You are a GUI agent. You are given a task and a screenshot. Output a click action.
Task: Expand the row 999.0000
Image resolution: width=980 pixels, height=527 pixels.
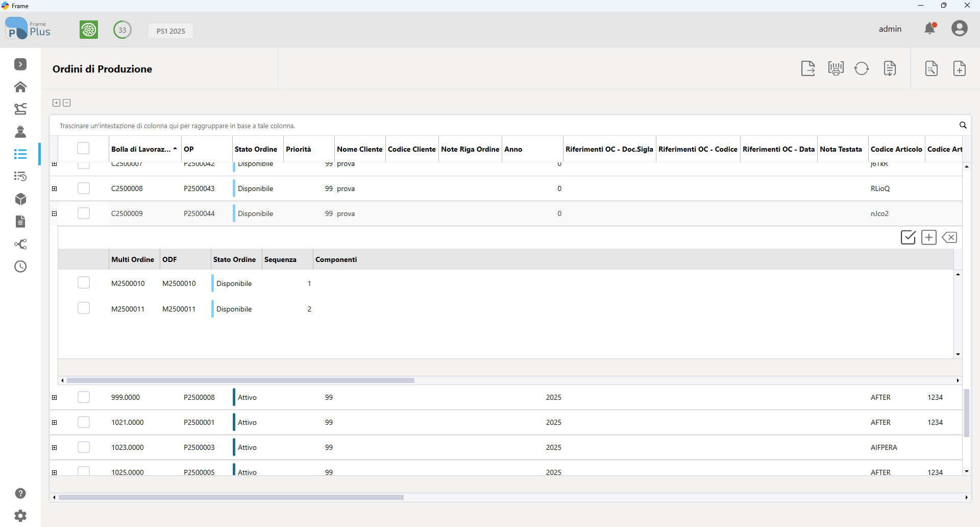tap(55, 398)
